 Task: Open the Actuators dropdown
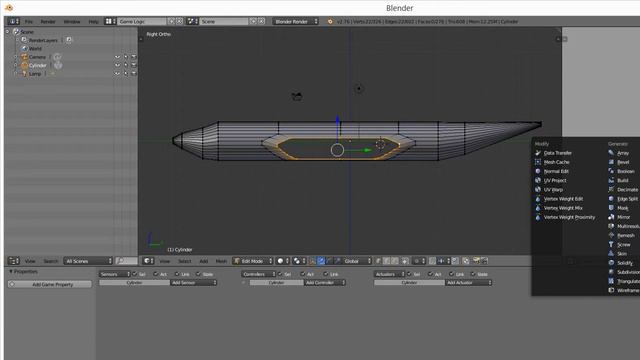click(x=389, y=274)
